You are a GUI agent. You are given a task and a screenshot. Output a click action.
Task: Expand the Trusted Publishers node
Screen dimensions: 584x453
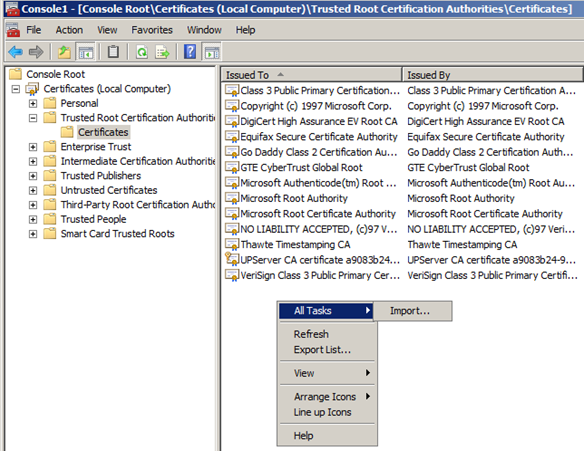(x=33, y=176)
